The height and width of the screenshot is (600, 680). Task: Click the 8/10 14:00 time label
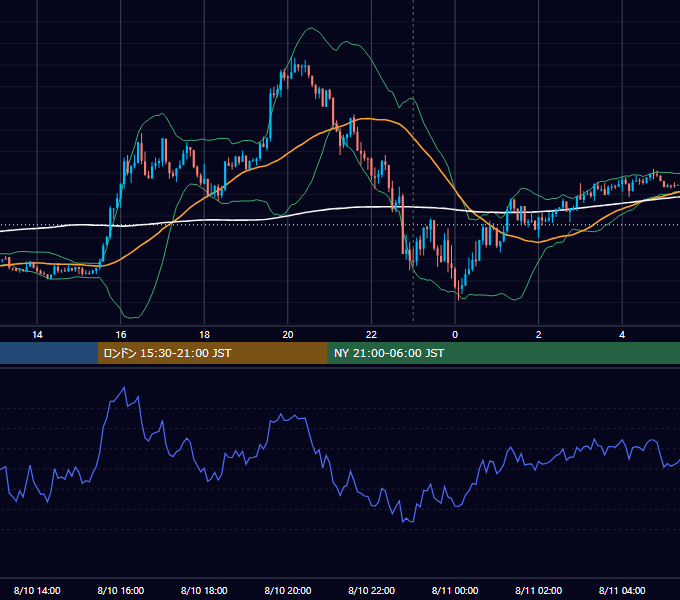(x=37, y=590)
